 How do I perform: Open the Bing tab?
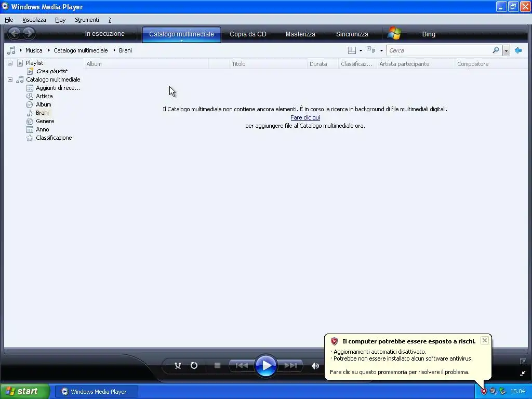(429, 34)
